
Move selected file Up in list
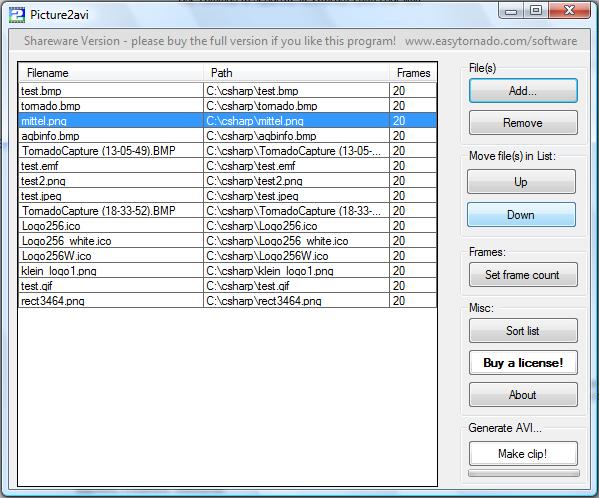[x=521, y=182]
